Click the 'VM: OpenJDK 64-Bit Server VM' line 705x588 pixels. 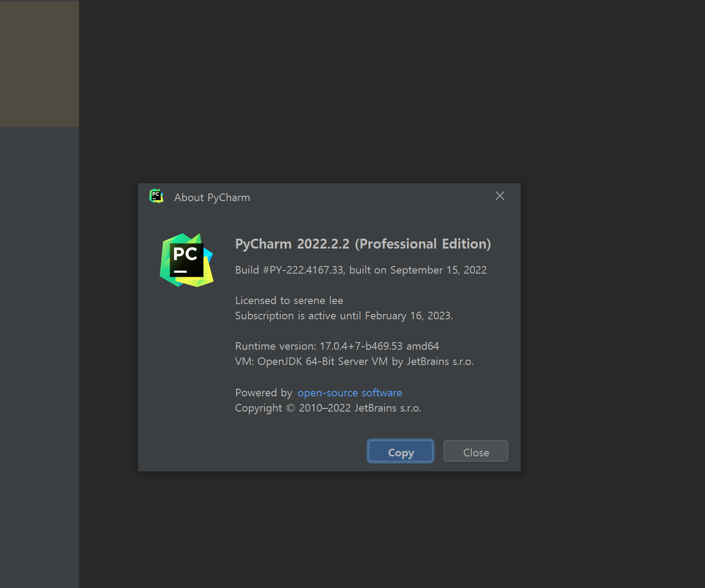click(354, 361)
